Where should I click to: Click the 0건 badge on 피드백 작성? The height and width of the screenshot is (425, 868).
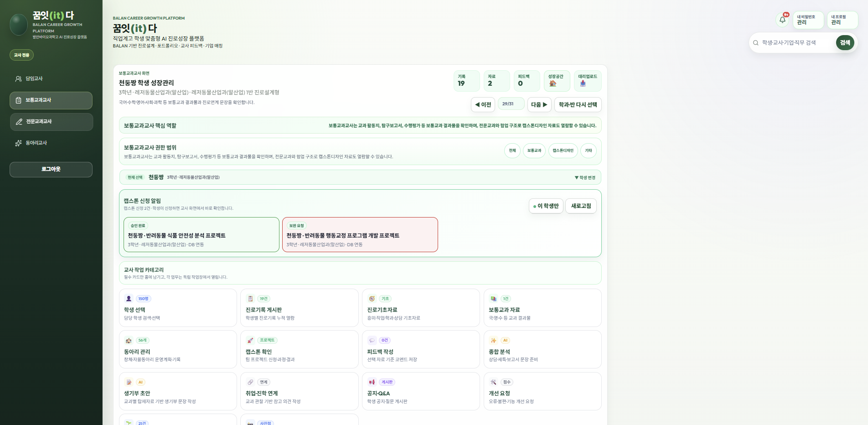tap(385, 340)
